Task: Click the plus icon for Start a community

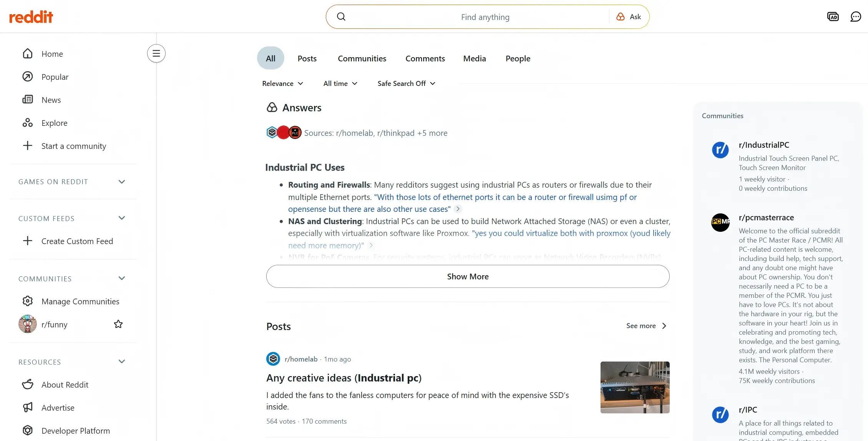Action: click(28, 146)
